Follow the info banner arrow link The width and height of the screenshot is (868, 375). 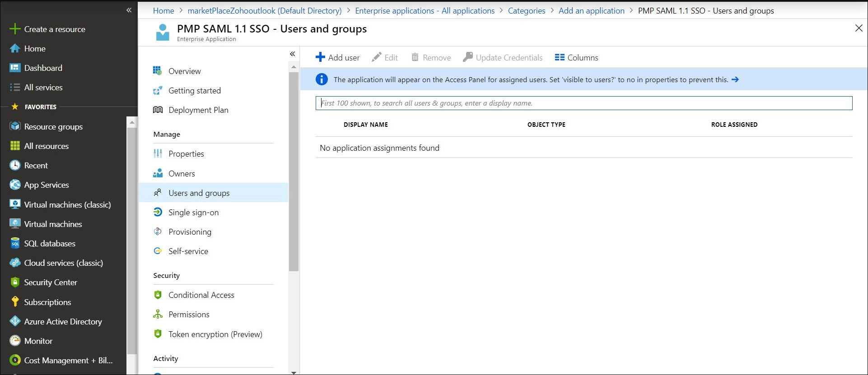click(x=735, y=79)
